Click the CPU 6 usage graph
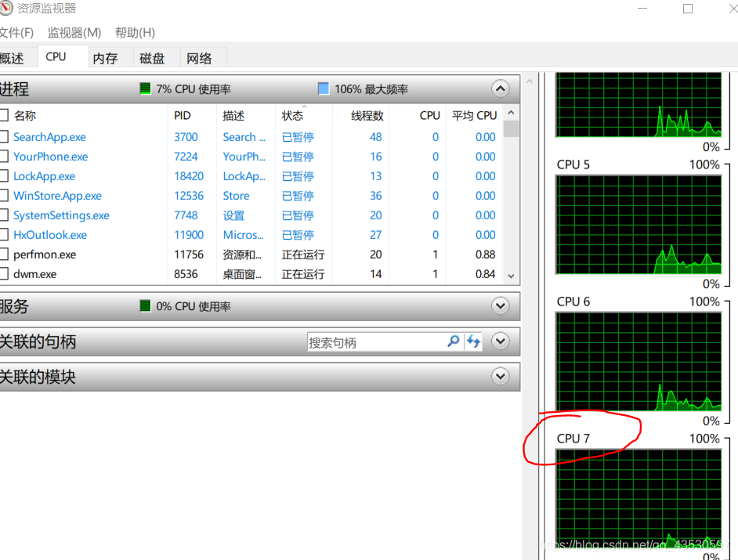Viewport: 738px width, 560px height. [x=639, y=361]
